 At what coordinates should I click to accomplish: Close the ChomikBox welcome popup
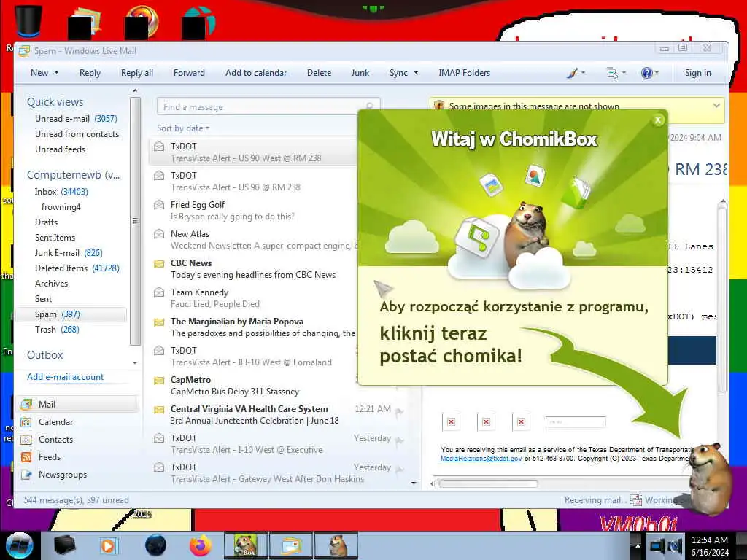[x=658, y=120]
